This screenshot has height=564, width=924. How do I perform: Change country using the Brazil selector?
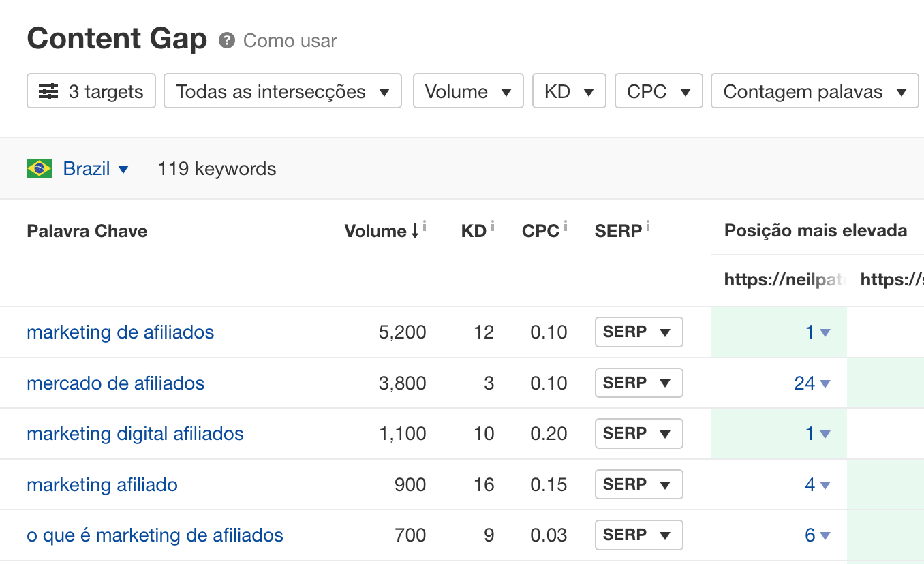(x=95, y=168)
